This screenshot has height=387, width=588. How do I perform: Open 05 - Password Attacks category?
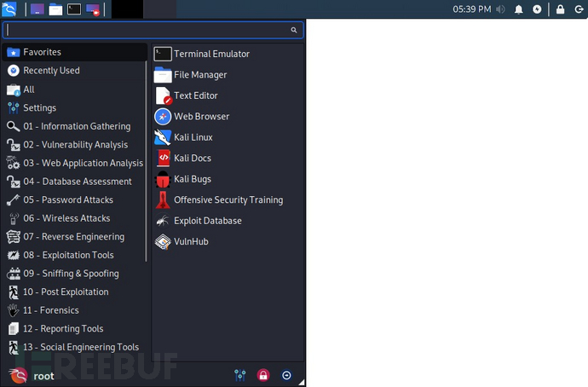pos(75,199)
